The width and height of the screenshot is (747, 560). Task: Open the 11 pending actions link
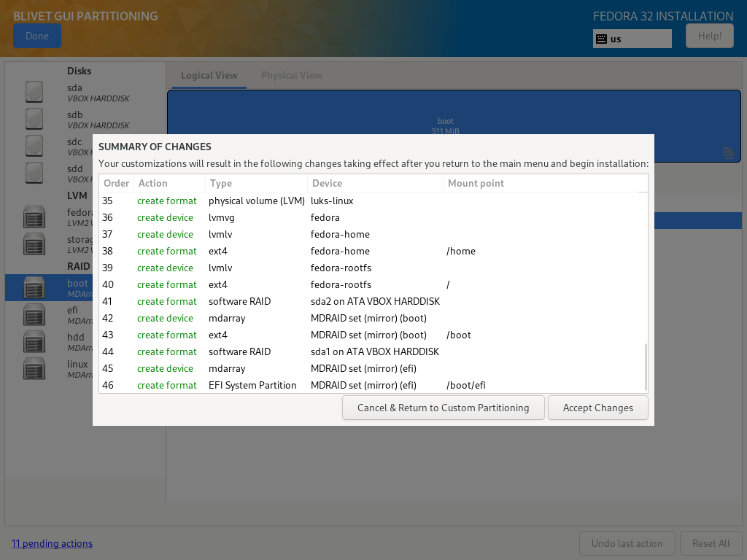tap(52, 543)
